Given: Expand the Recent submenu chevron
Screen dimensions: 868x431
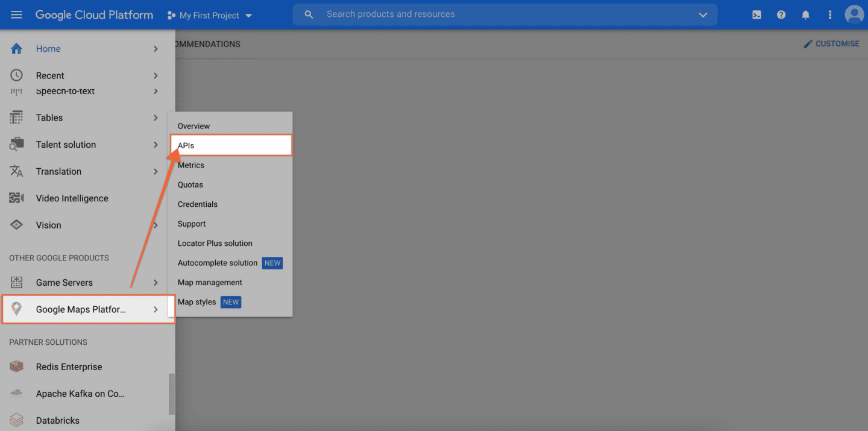Looking at the screenshot, I should (x=156, y=75).
